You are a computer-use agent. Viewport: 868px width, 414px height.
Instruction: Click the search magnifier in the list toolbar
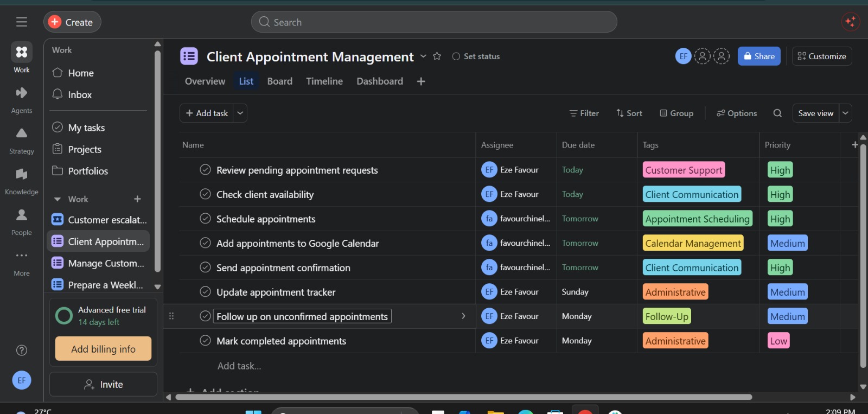pyautogui.click(x=777, y=113)
